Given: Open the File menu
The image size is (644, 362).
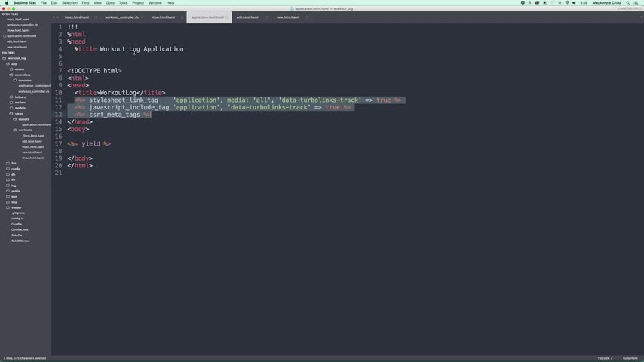Looking at the screenshot, I should pyautogui.click(x=44, y=3).
